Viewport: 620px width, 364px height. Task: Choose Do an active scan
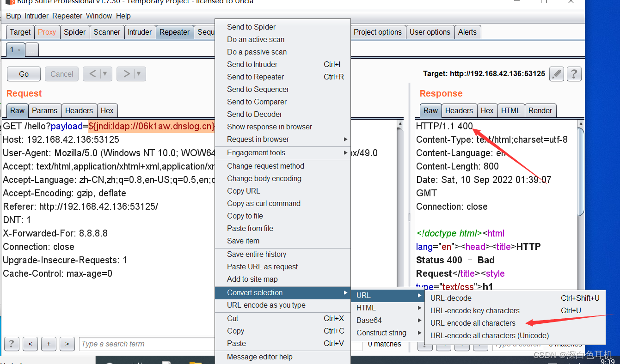(283, 39)
